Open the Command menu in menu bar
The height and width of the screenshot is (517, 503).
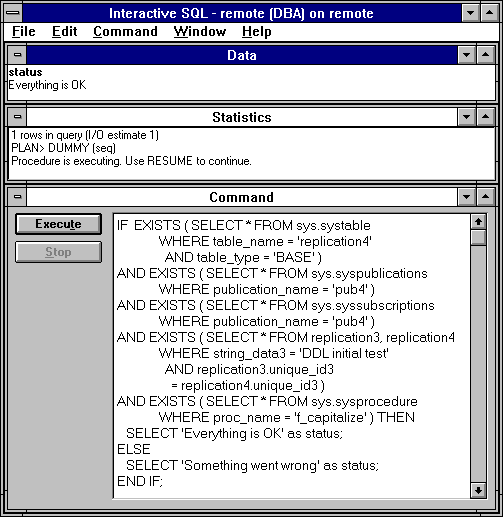tap(125, 32)
